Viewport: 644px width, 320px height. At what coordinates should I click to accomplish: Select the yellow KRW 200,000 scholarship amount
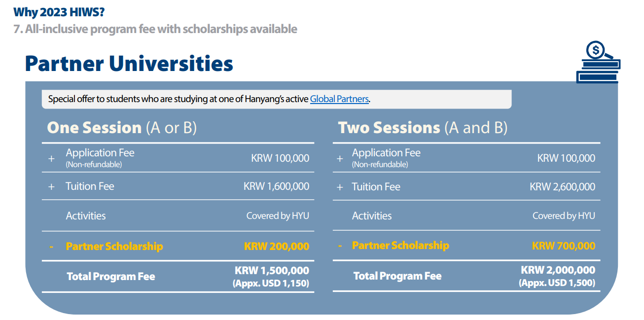pos(276,247)
